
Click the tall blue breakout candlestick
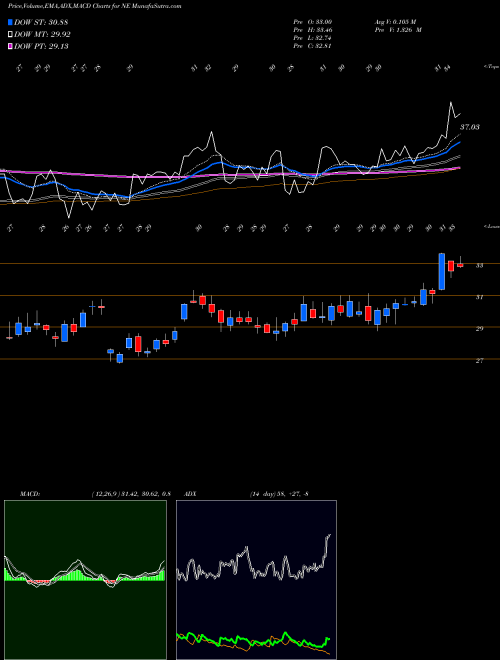(x=441, y=271)
